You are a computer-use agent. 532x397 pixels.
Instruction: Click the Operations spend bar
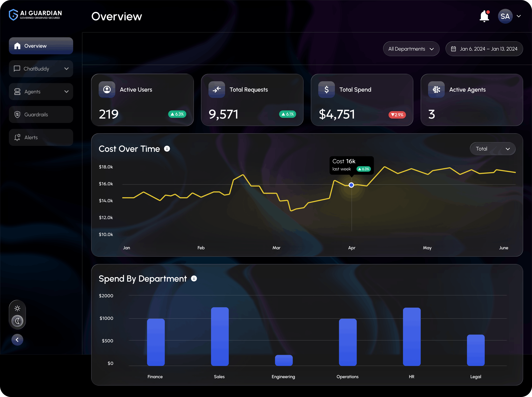348,342
